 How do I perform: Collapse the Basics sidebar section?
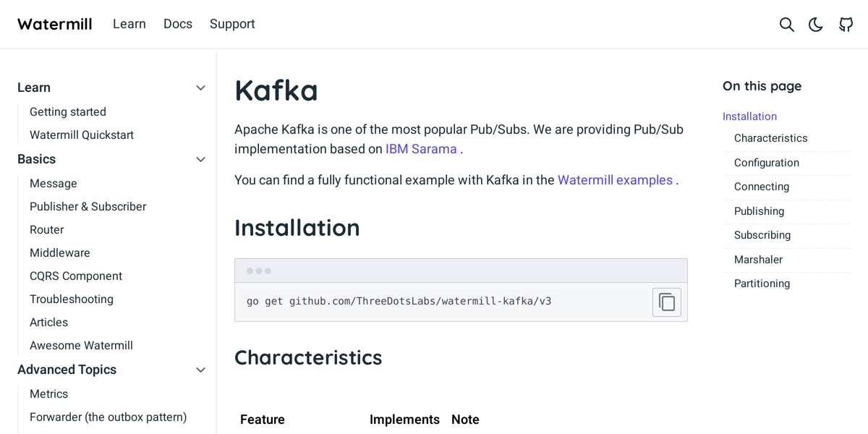[200, 159]
